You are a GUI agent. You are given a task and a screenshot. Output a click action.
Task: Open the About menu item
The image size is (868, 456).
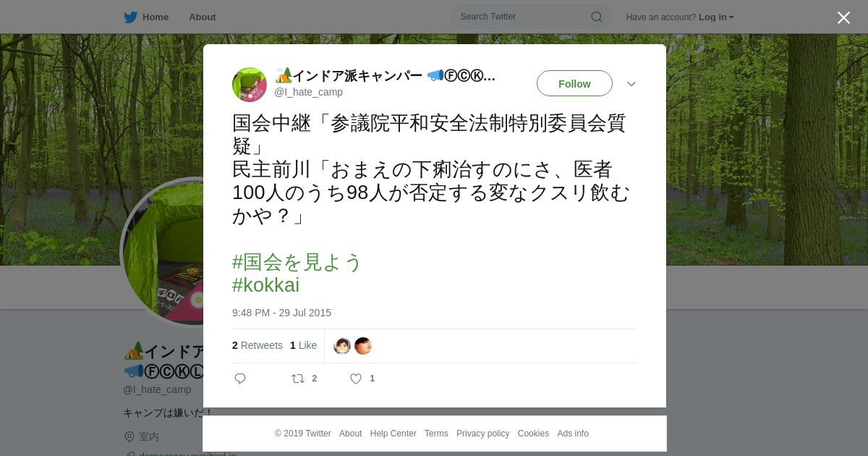click(203, 17)
